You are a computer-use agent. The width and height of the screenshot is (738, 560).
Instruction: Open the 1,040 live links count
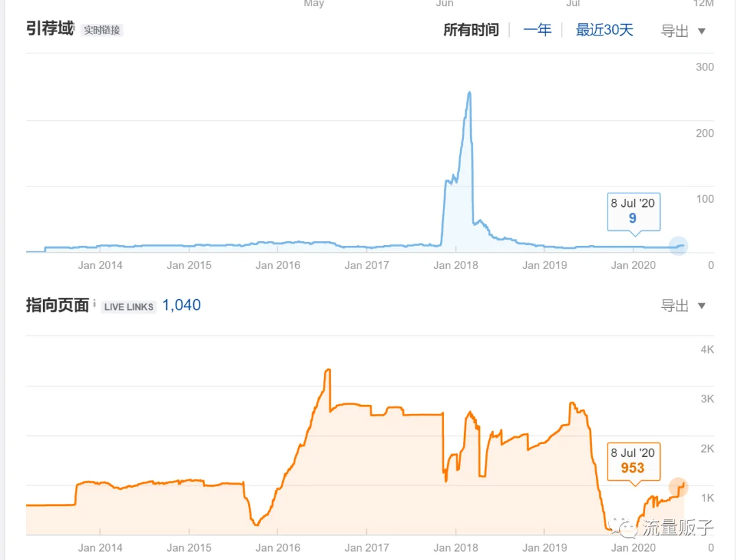182,305
